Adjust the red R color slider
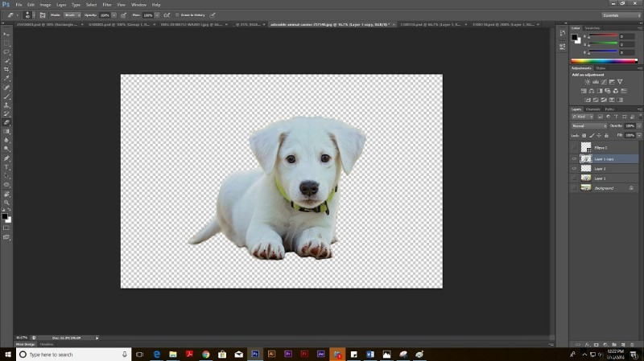 point(602,36)
